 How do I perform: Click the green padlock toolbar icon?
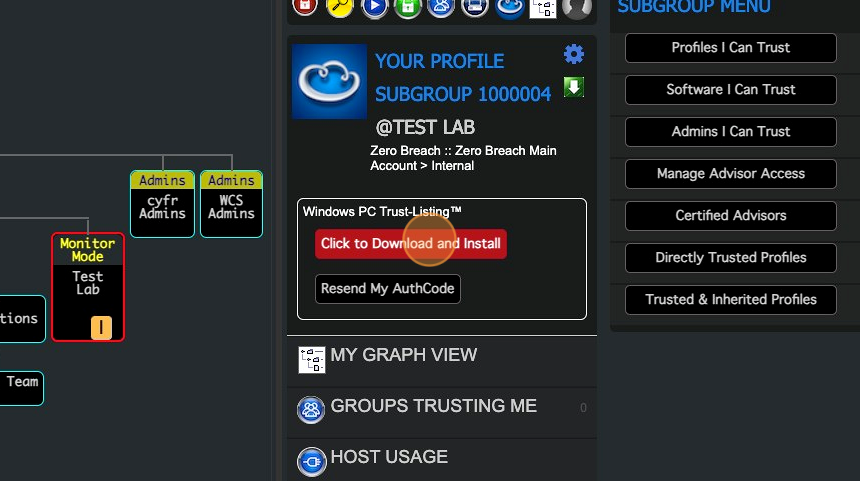coord(407,6)
